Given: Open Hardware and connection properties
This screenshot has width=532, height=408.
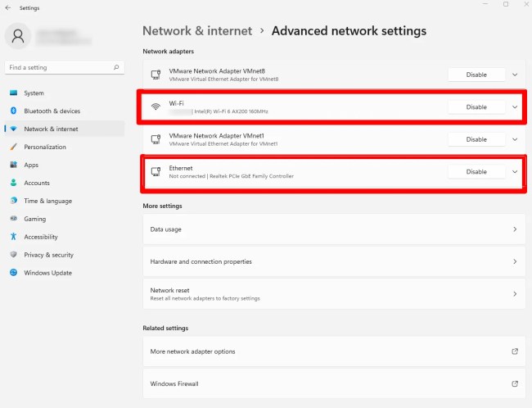Looking at the screenshot, I should coord(334,261).
